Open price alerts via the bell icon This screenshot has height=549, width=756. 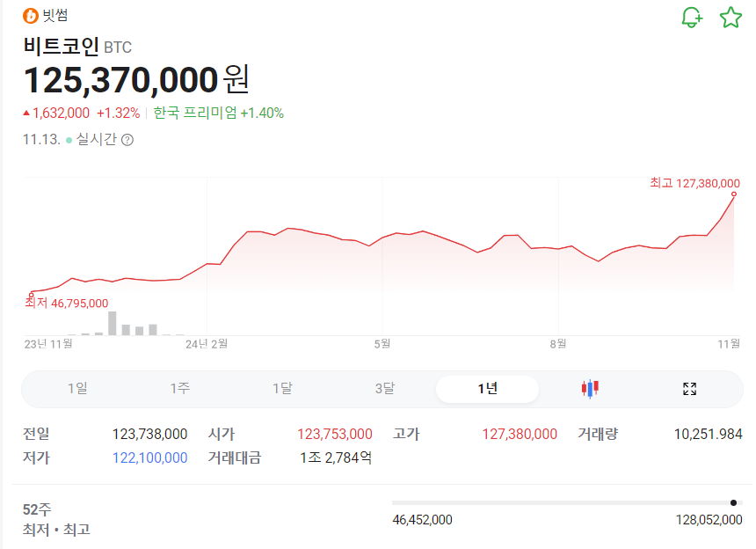[691, 16]
